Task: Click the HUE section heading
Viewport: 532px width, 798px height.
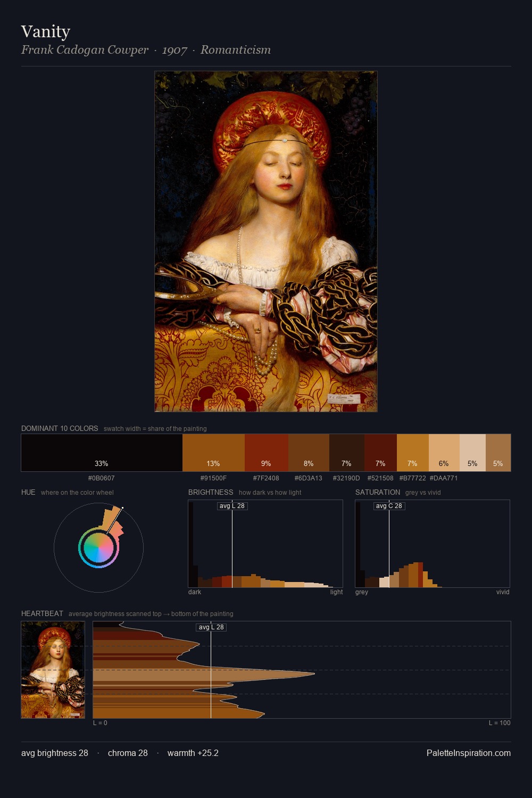Action: pos(28,492)
